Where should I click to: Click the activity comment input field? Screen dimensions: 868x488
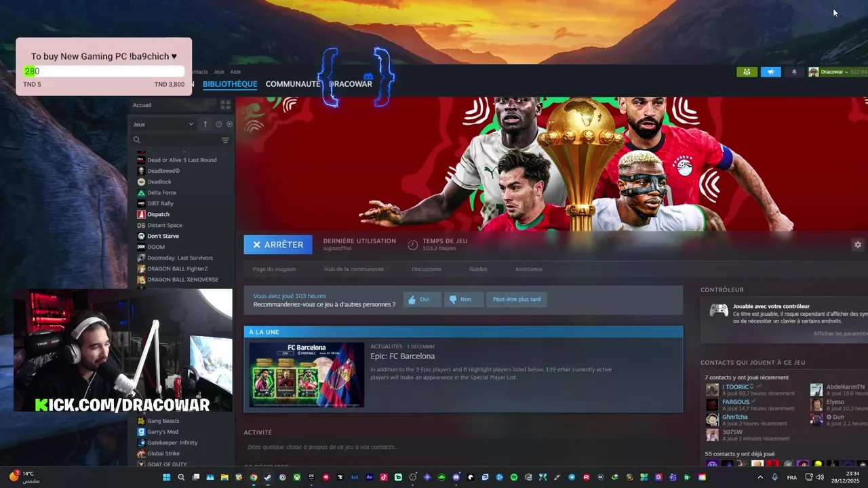(x=463, y=447)
